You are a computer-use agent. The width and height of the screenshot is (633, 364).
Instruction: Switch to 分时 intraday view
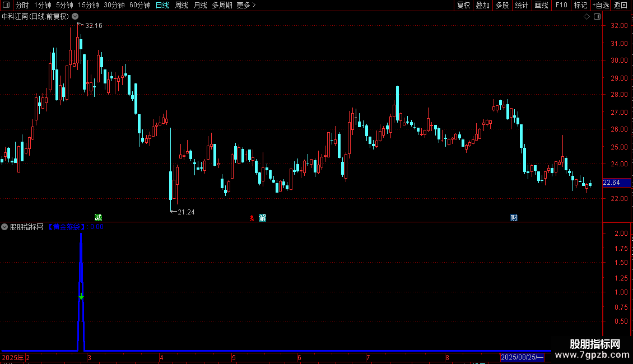pos(22,5)
